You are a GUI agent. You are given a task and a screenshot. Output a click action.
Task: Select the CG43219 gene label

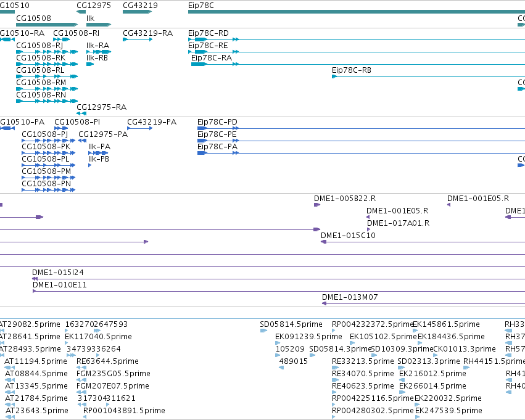pyautogui.click(x=140, y=6)
